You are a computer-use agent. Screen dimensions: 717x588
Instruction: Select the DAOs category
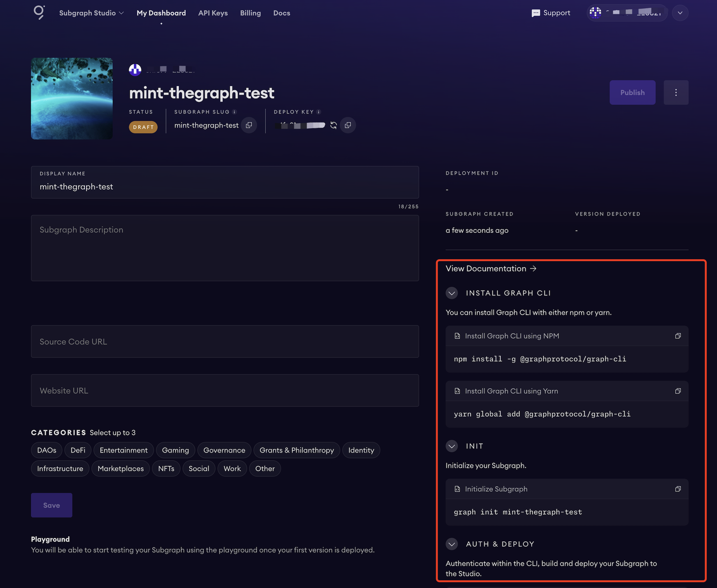(47, 450)
